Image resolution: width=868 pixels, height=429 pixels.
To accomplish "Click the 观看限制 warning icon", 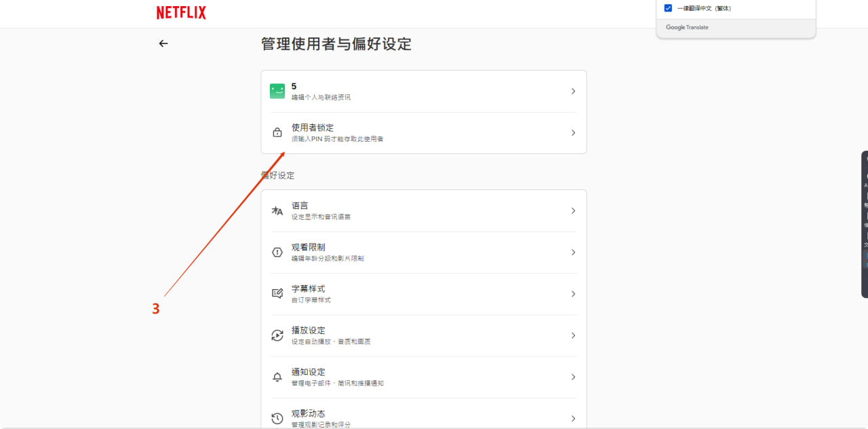I will 277,253.
